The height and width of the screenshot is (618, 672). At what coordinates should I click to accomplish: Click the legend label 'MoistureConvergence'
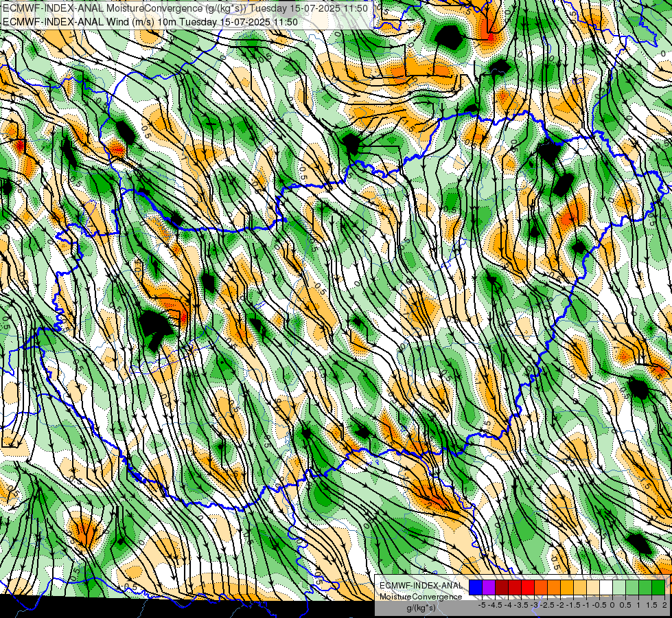click(x=421, y=597)
